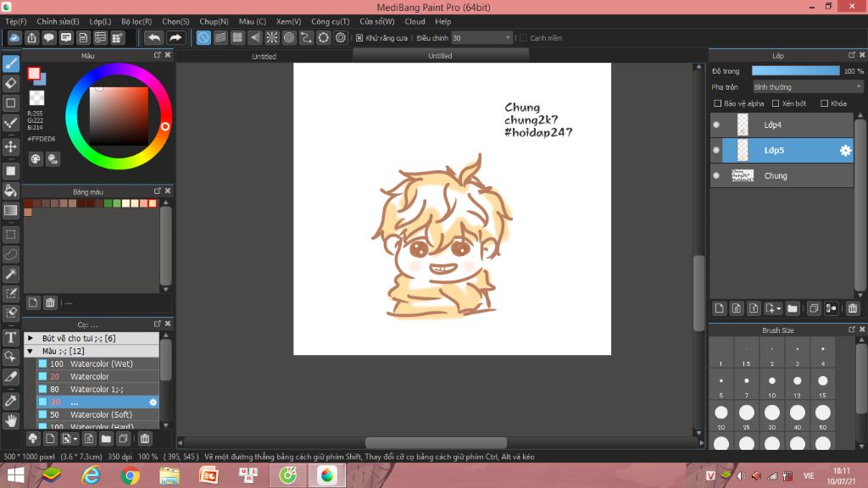Screen dimensions: 868x488
Task: Enable concentric circle snap guide
Action: click(x=289, y=37)
